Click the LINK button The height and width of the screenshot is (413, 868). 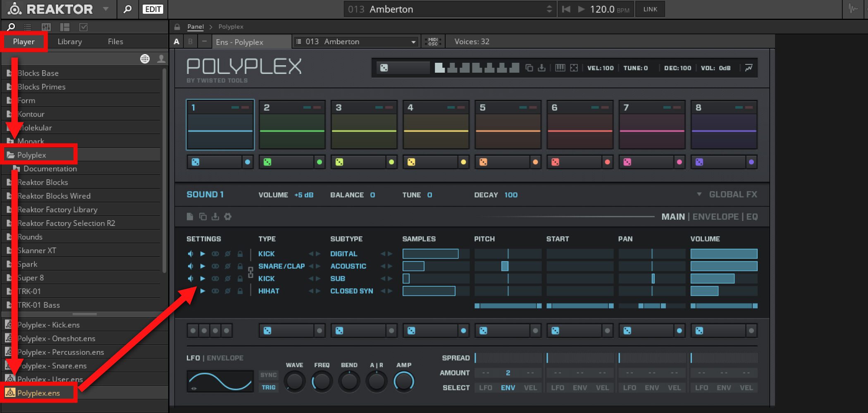point(650,9)
